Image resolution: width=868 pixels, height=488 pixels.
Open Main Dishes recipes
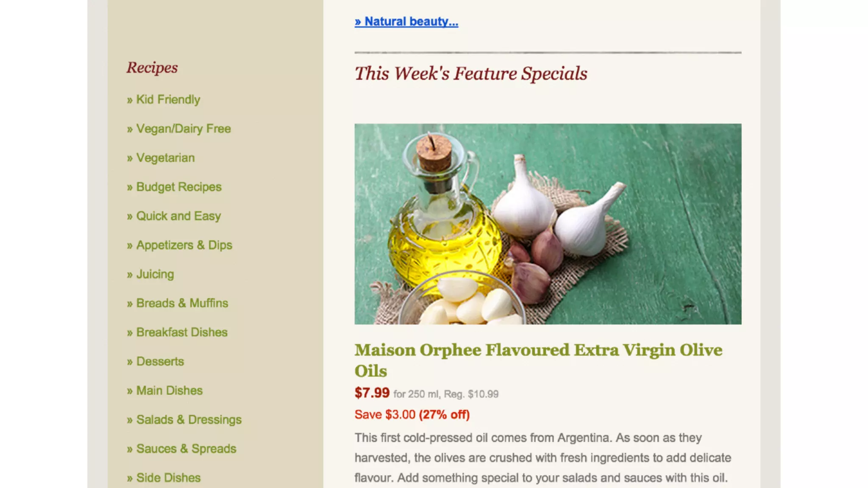tap(164, 391)
